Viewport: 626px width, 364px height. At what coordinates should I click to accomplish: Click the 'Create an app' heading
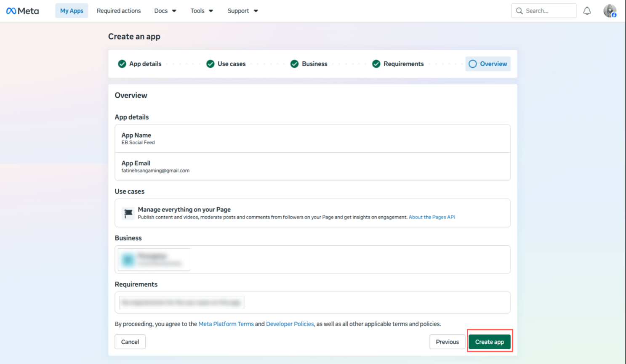tap(134, 37)
